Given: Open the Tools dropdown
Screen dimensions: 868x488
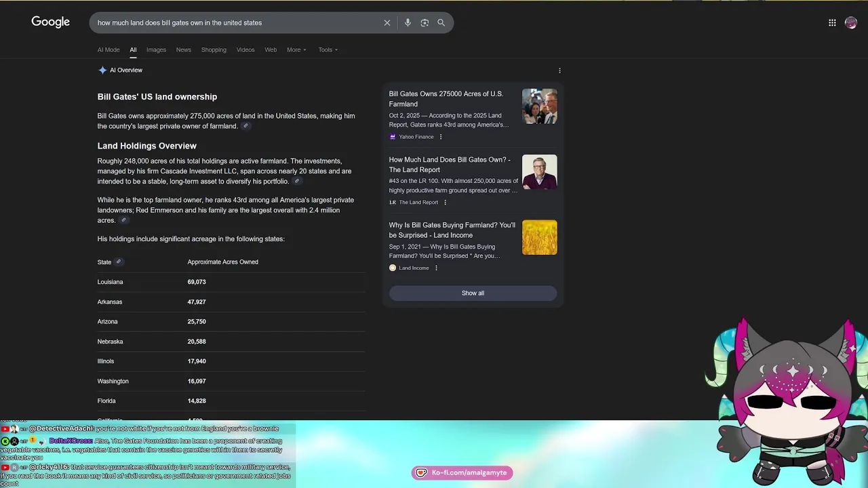Looking at the screenshot, I should (328, 49).
